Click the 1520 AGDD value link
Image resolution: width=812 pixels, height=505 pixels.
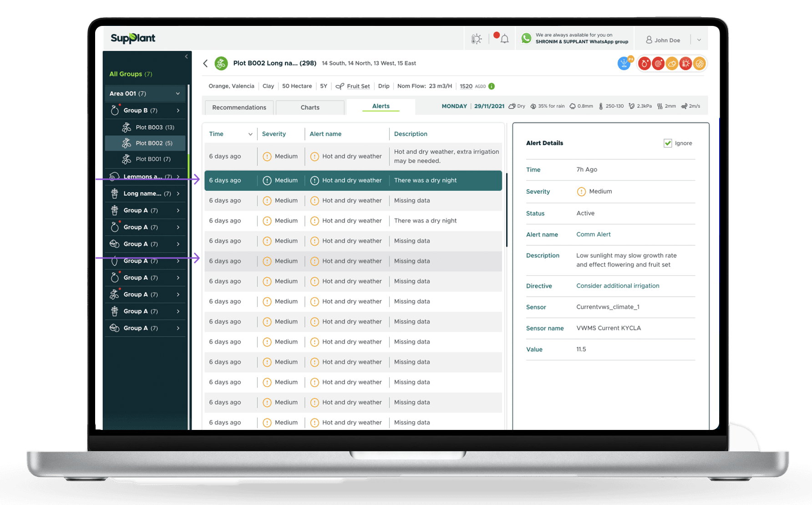pyautogui.click(x=466, y=86)
